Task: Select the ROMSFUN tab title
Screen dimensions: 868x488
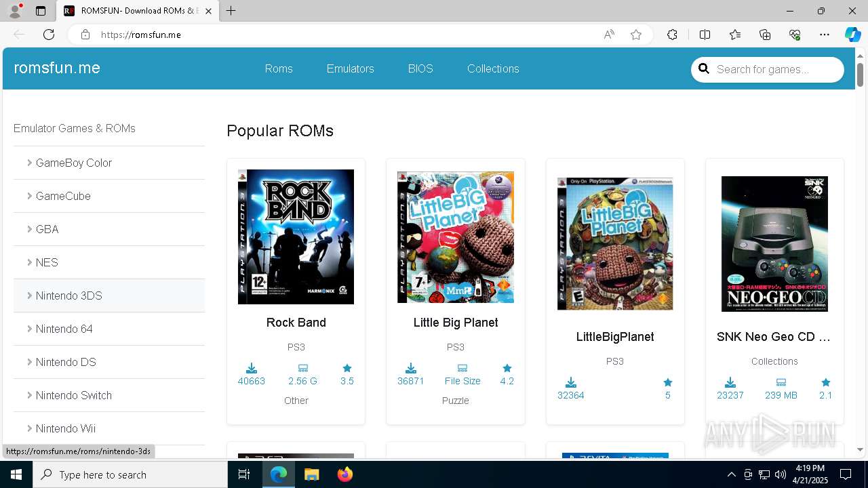Action: pos(139,11)
